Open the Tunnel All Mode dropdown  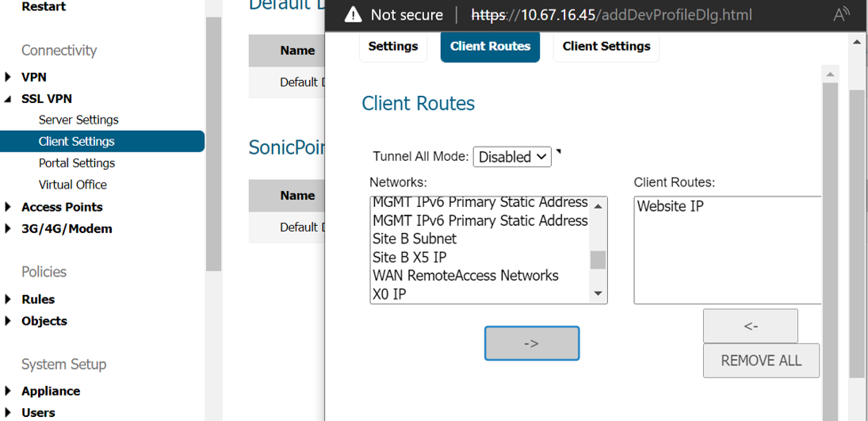pyautogui.click(x=512, y=157)
